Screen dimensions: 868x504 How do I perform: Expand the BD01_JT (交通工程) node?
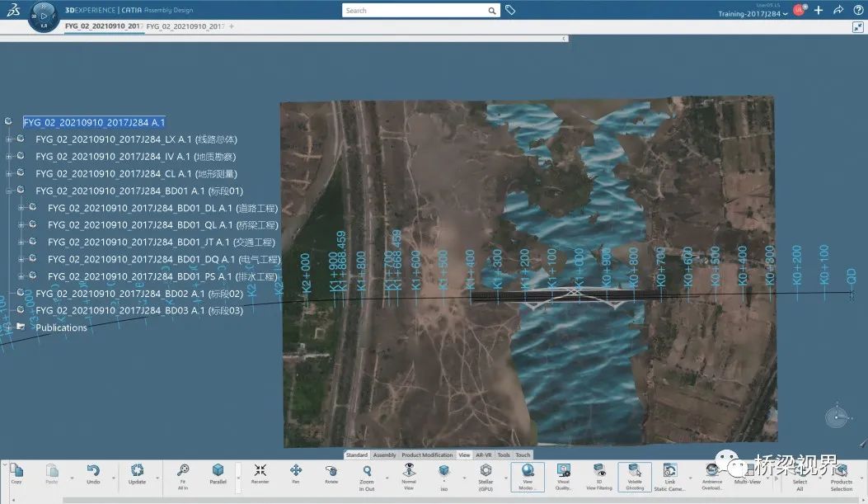(x=21, y=242)
